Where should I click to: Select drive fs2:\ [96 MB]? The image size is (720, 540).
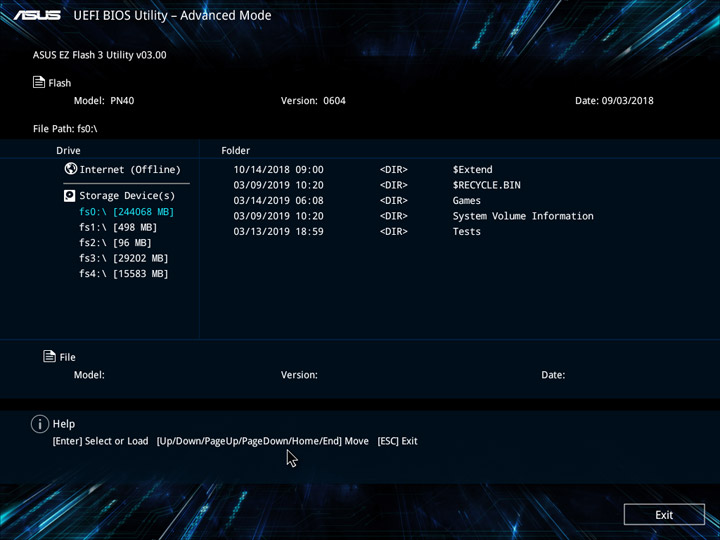[x=115, y=243]
